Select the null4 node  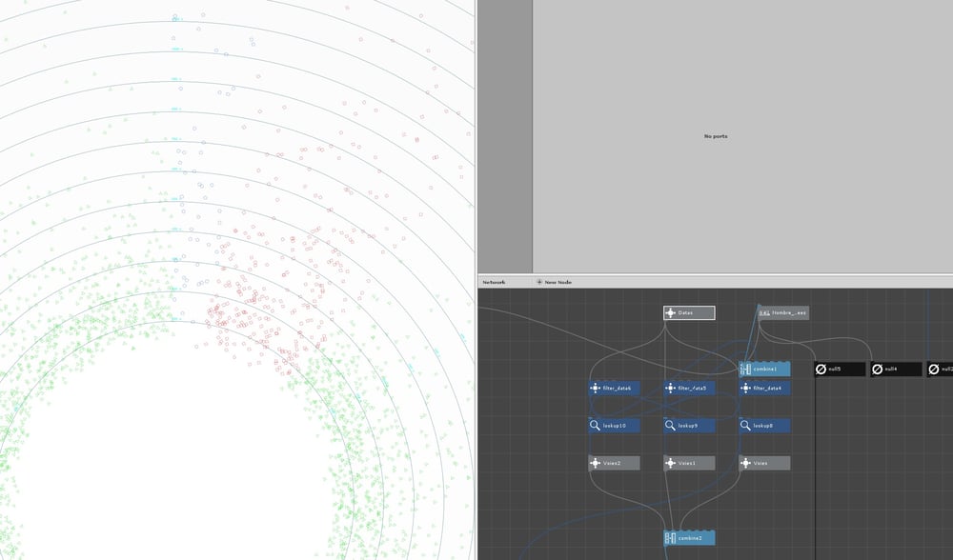pyautogui.click(x=897, y=369)
